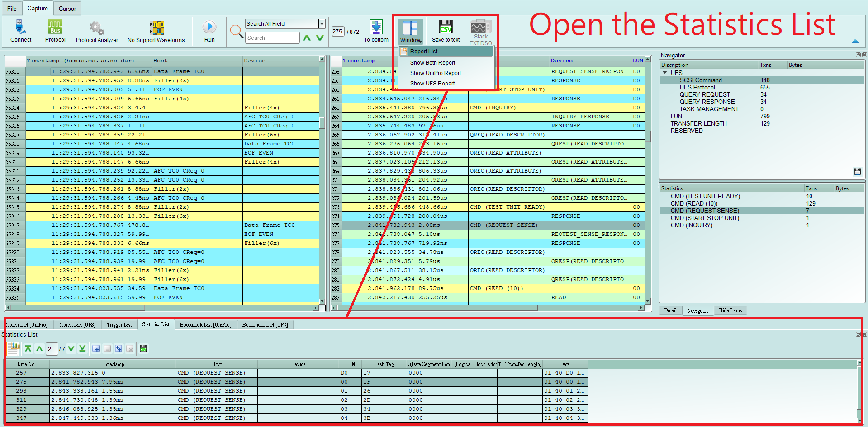Switch to the Detail tab
Screen dimensions: 868x427
pos(670,310)
